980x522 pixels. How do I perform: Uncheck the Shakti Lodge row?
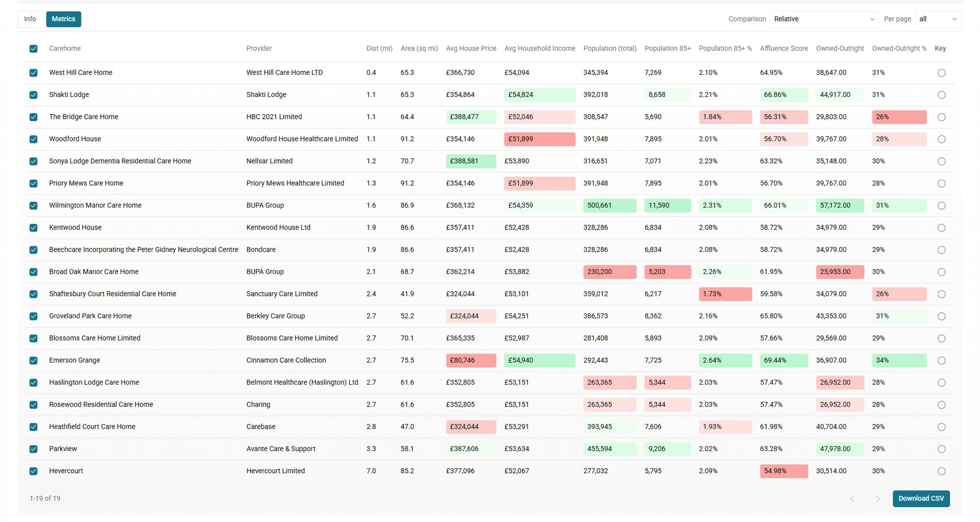click(34, 95)
